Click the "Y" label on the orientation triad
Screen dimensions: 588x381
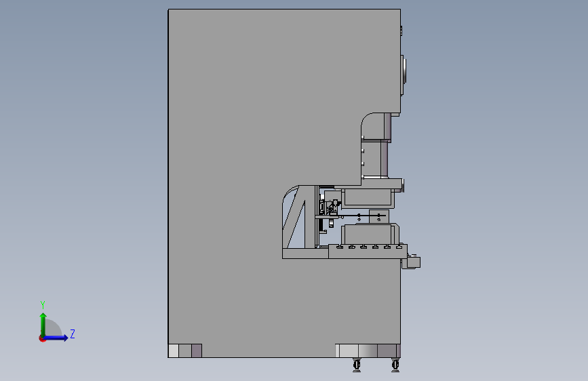(43, 305)
